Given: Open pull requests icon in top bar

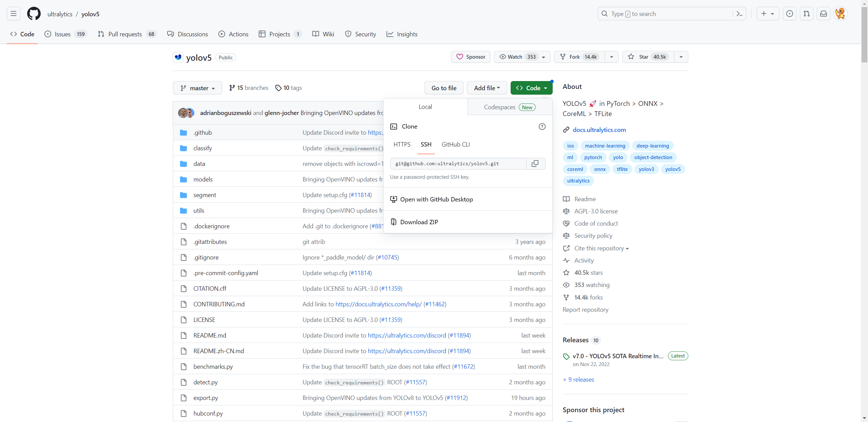Looking at the screenshot, I should click(807, 14).
